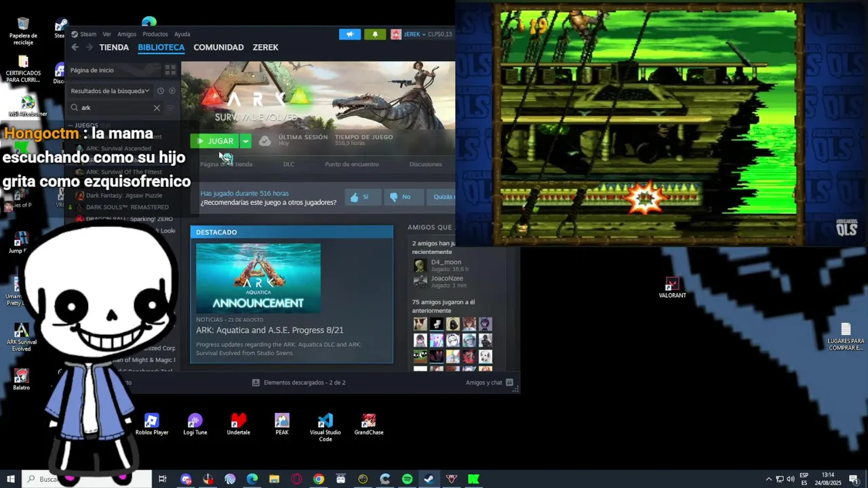Click the ready-to-play filter icon
The width and height of the screenshot is (868, 488).
[172, 91]
